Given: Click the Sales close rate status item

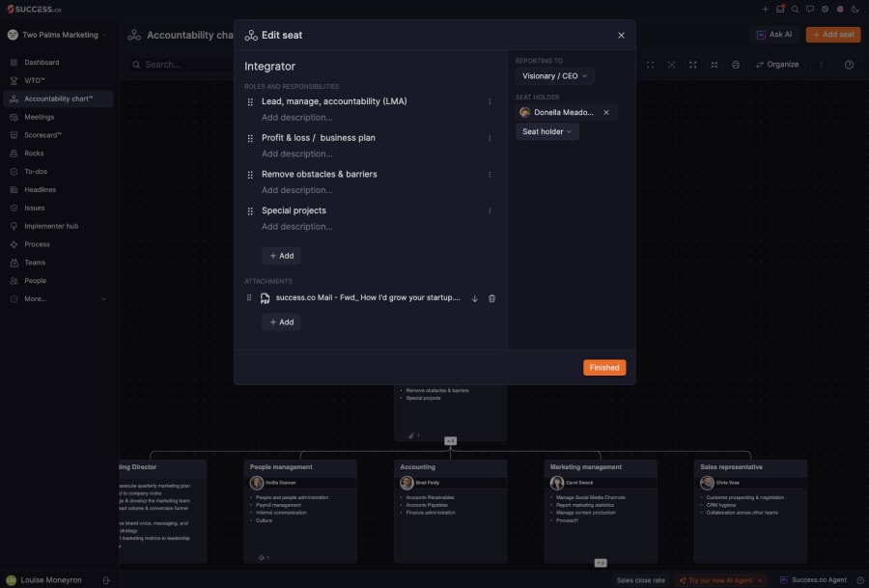Looking at the screenshot, I should click(x=640, y=580).
